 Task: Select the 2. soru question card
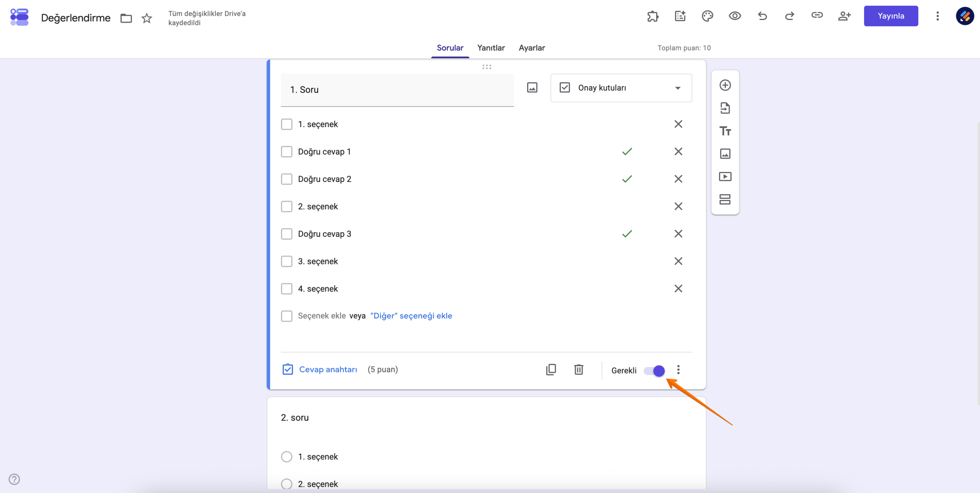[486, 444]
